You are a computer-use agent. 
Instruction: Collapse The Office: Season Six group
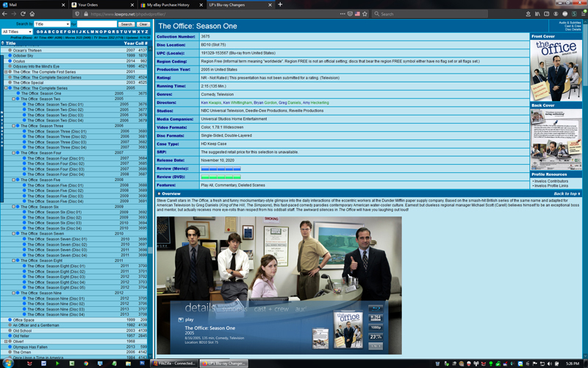coord(13,207)
